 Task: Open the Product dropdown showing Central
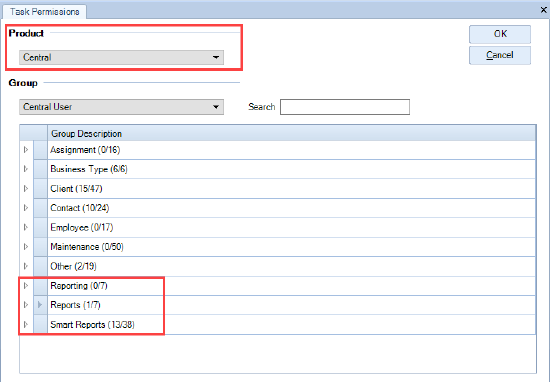[121, 57]
